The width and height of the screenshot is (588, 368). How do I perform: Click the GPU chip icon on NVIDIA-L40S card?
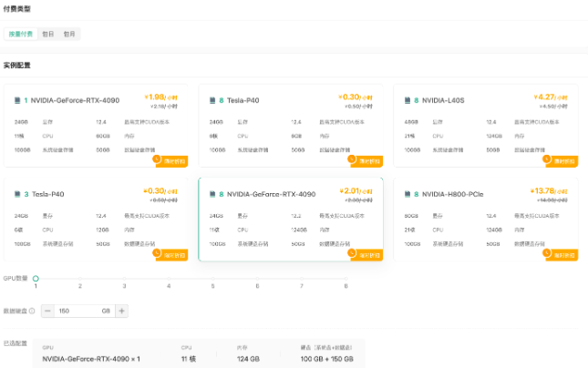407,100
